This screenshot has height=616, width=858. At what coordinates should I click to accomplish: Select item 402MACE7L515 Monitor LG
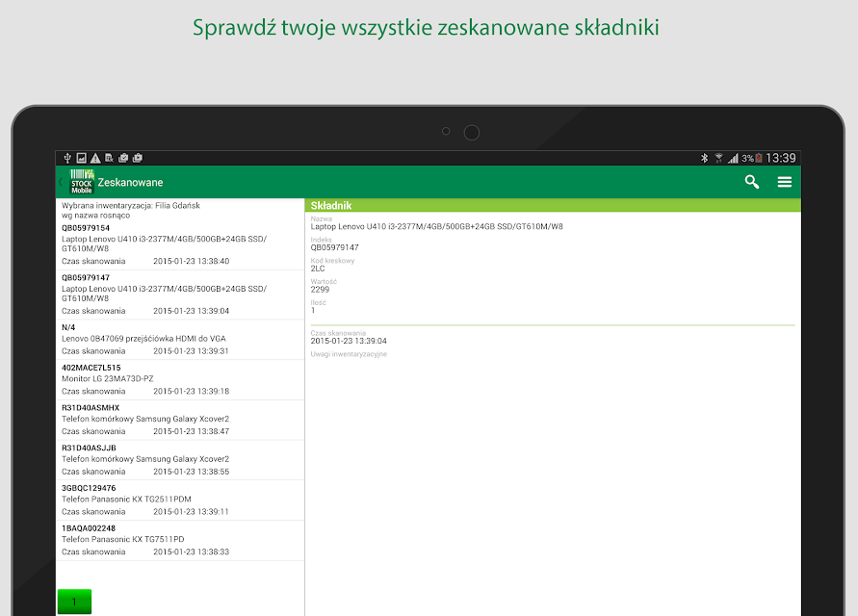pyautogui.click(x=180, y=379)
